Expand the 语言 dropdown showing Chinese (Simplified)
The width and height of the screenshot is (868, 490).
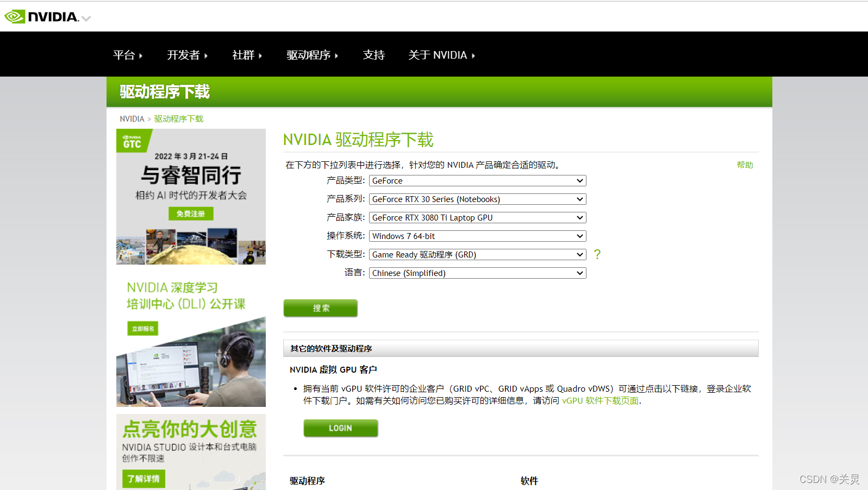(478, 273)
